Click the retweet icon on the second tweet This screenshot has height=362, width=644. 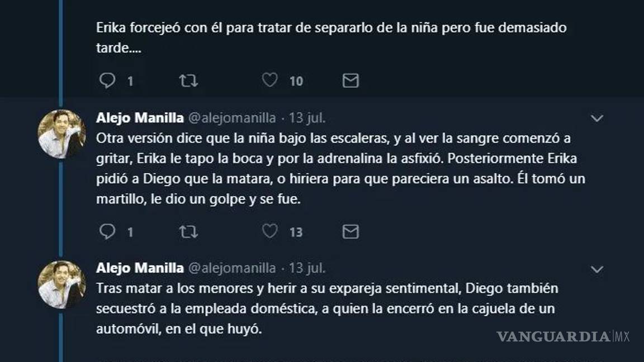(x=189, y=231)
